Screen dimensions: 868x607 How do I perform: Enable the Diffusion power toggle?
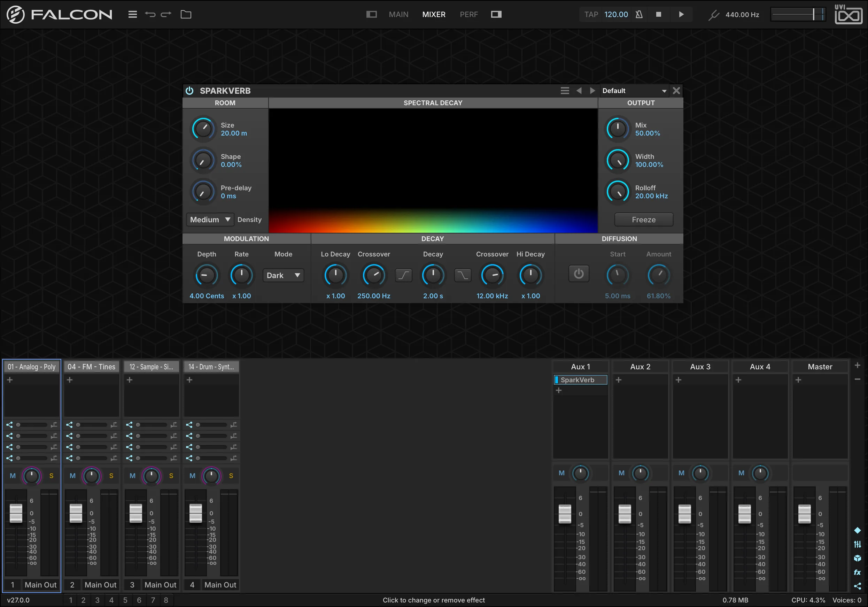(x=579, y=274)
